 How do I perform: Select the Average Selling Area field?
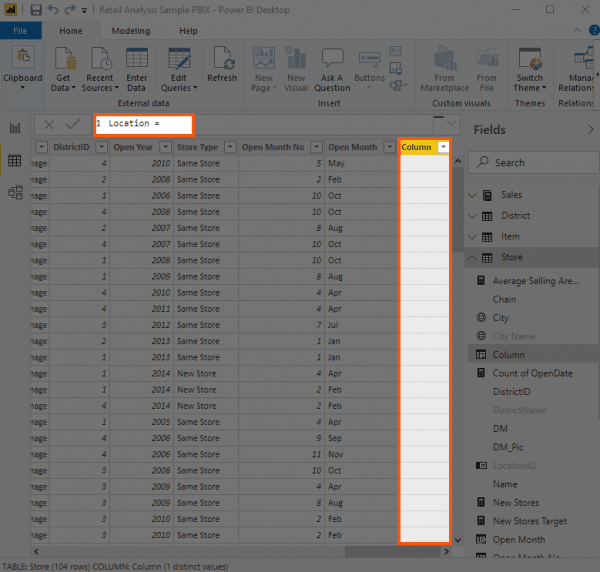(x=536, y=281)
